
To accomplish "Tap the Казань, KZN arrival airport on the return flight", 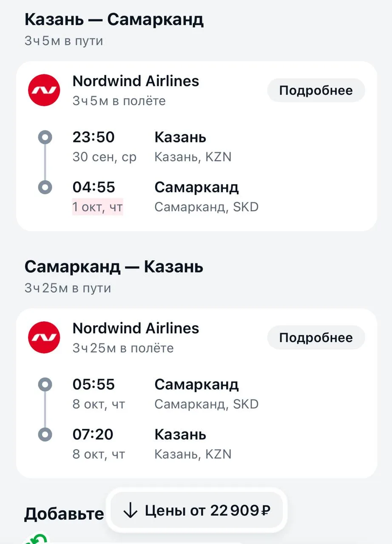I will tap(193, 454).
